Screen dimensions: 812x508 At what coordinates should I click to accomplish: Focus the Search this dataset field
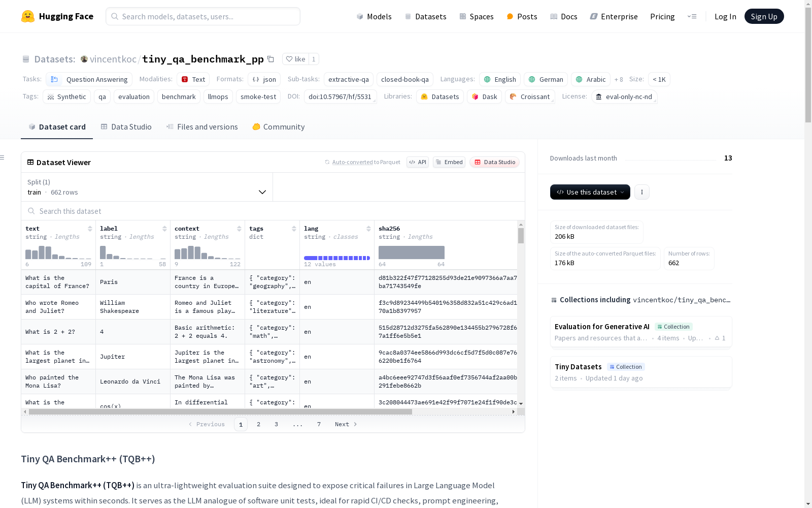[x=273, y=211]
